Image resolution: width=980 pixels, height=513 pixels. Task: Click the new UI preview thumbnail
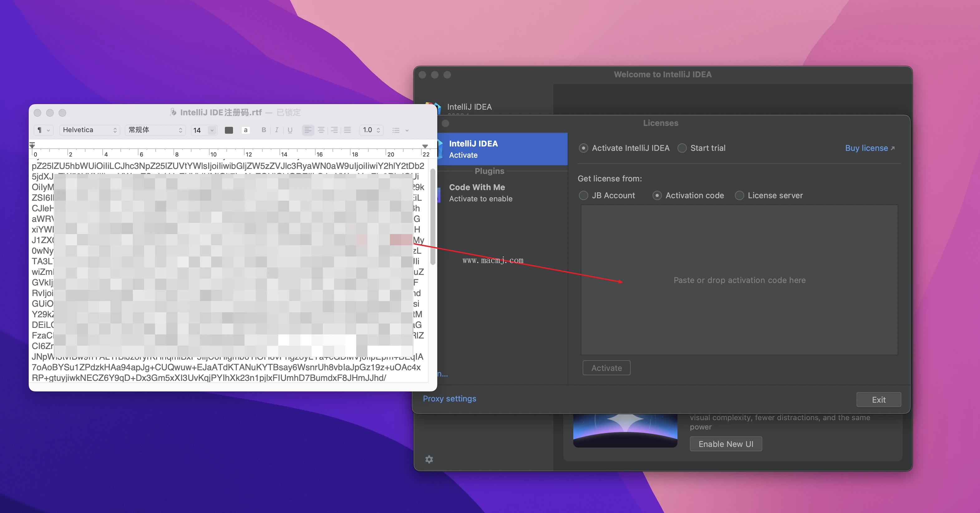pyautogui.click(x=625, y=430)
